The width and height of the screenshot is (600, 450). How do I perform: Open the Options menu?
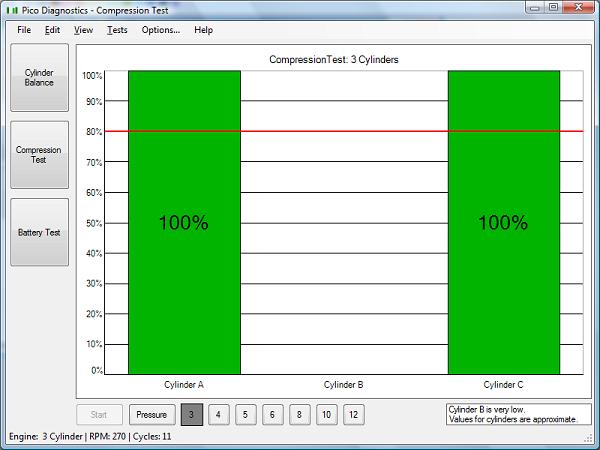160,30
